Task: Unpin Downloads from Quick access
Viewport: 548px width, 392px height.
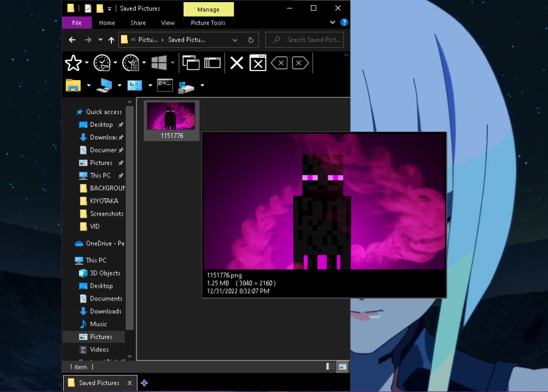Action: 120,137
